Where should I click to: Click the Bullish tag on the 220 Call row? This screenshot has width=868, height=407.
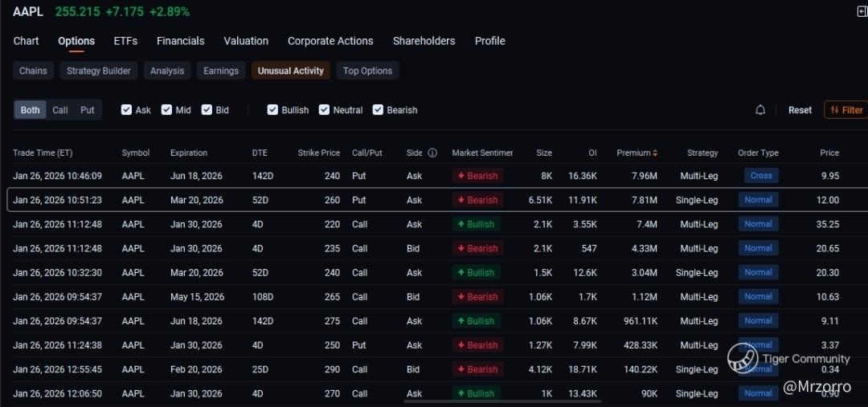[x=477, y=224]
